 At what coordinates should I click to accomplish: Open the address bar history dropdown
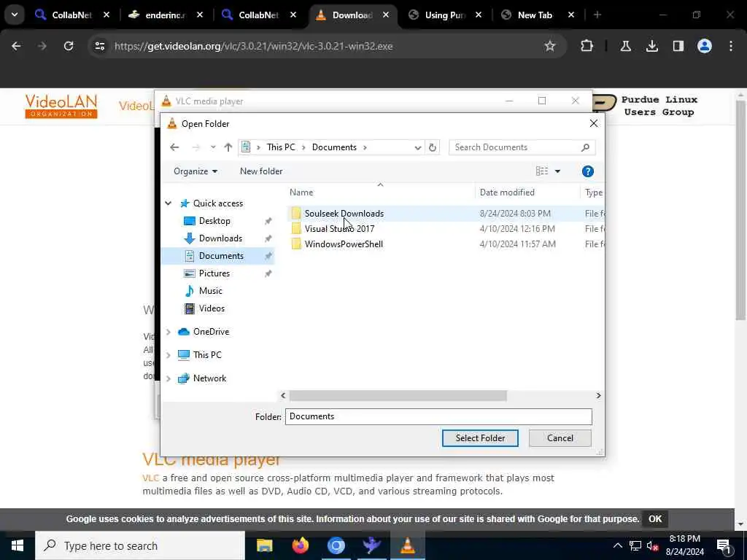[x=417, y=147]
